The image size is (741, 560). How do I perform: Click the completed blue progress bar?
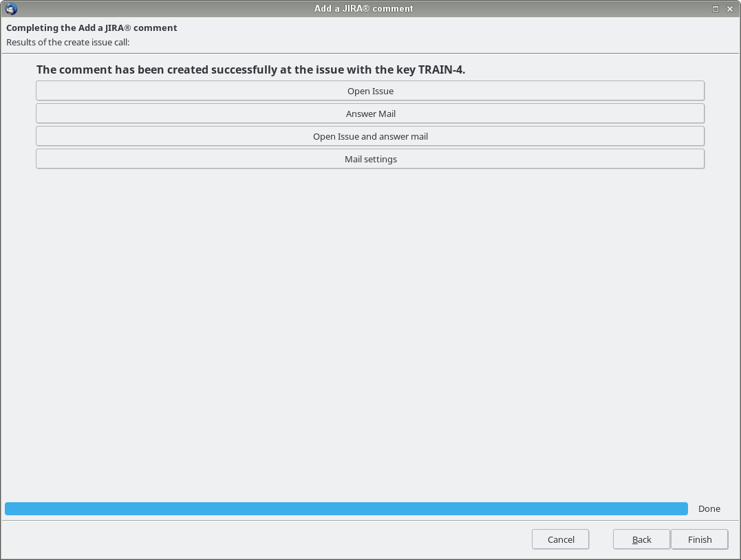(x=346, y=508)
